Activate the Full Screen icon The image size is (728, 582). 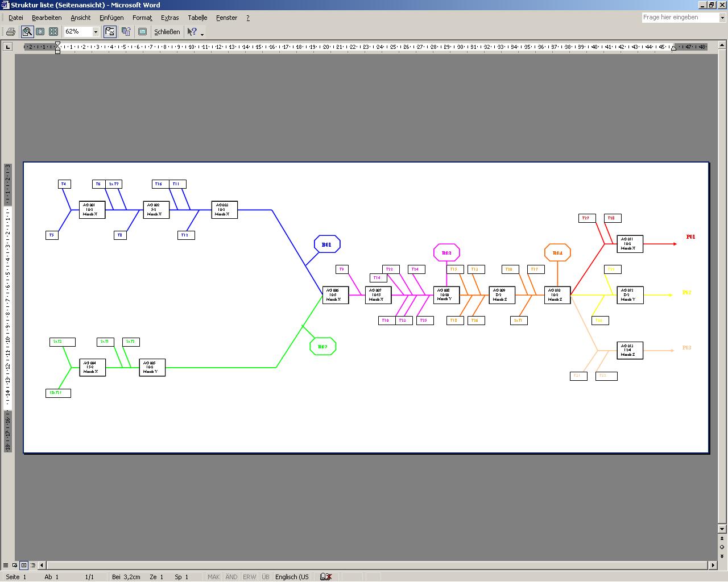pyautogui.click(x=143, y=32)
